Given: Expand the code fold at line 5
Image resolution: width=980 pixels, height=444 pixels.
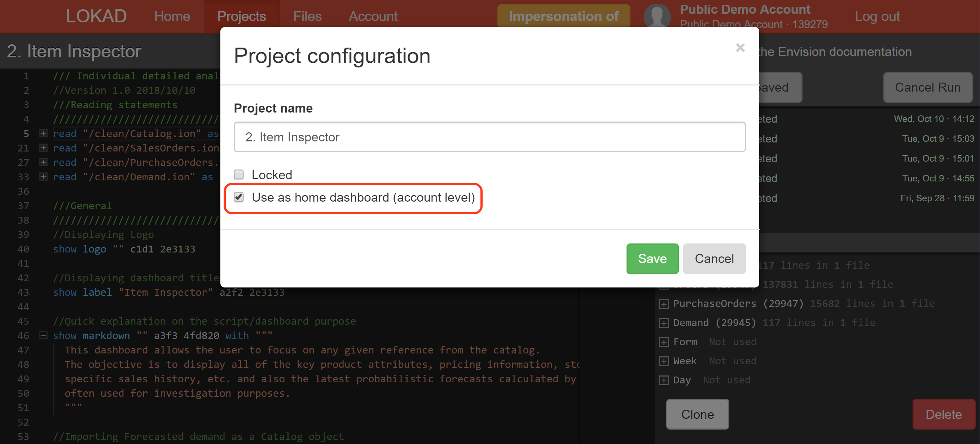Looking at the screenshot, I should click(43, 133).
